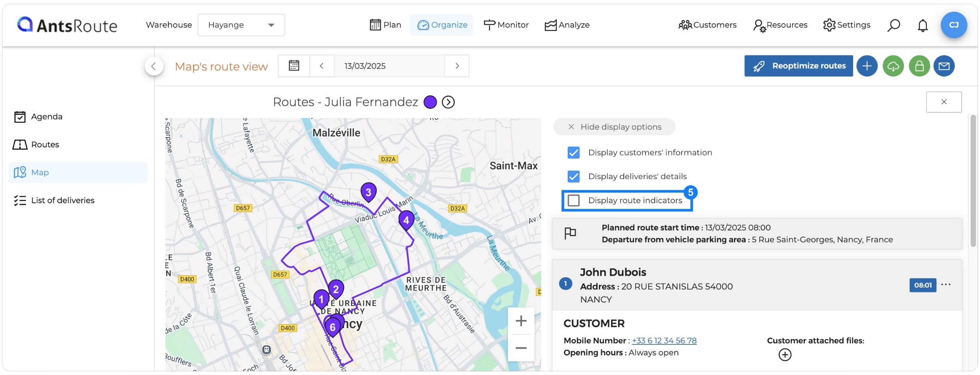Open the Resources menu

[x=780, y=25]
